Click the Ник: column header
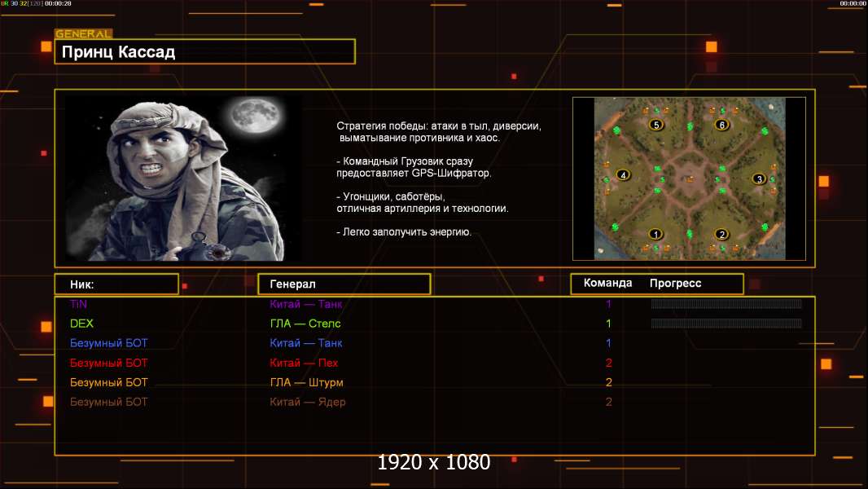The width and height of the screenshot is (868, 489). pyautogui.click(x=116, y=284)
